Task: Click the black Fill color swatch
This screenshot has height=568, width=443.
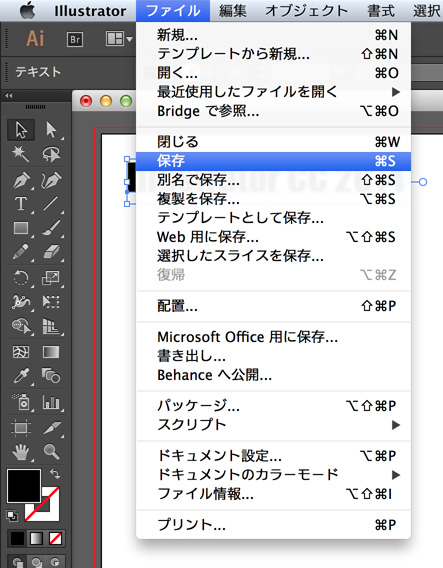Action: [x=24, y=486]
